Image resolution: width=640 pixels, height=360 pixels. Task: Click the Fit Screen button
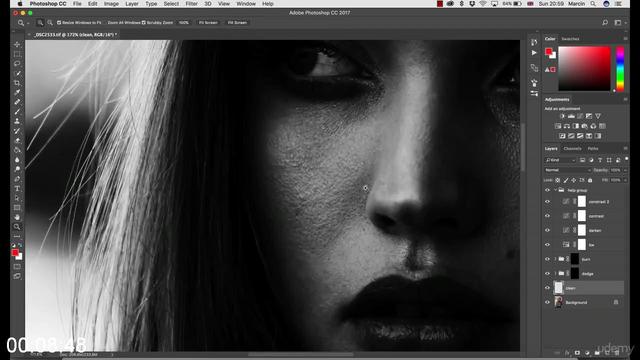click(208, 23)
